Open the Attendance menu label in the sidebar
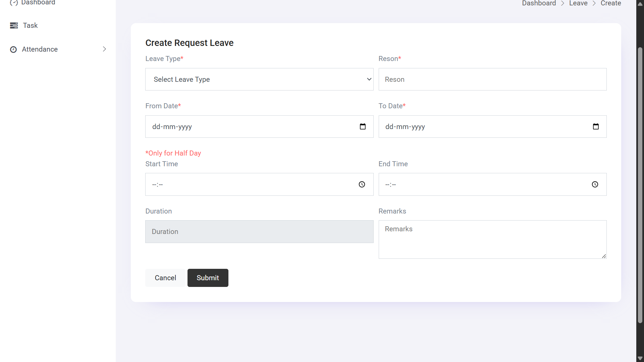This screenshot has height=362, width=644. coord(40,49)
